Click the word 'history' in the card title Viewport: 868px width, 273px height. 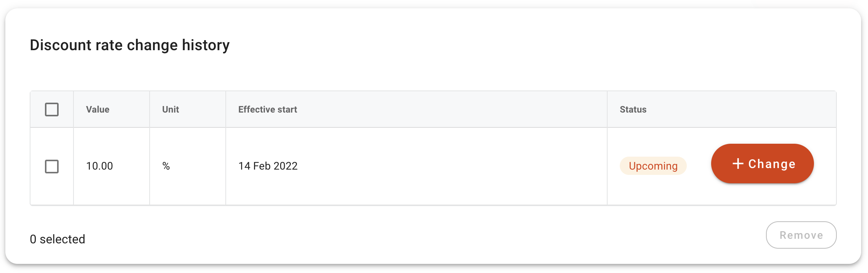click(x=206, y=45)
